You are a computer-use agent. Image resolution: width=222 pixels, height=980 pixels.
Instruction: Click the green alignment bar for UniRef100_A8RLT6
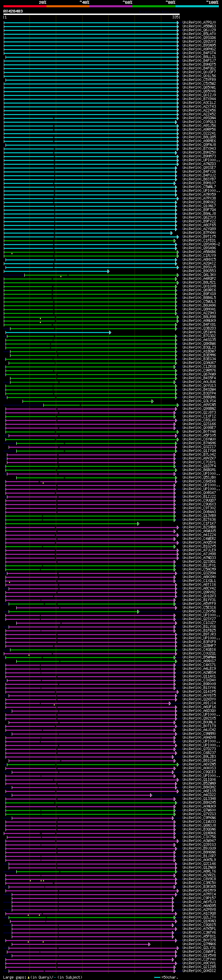(x=96, y=871)
